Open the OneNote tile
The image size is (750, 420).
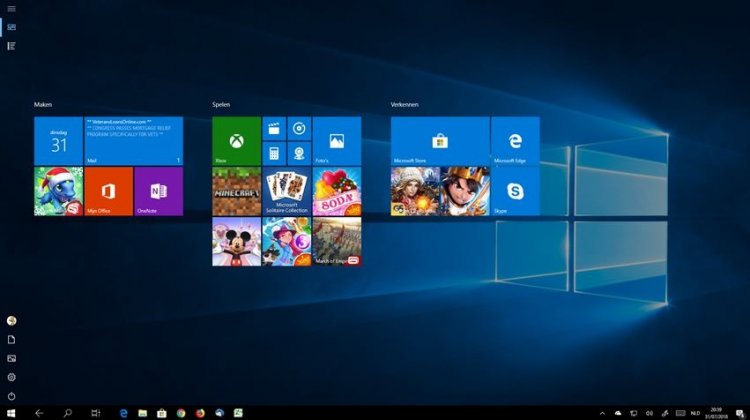pos(158,191)
